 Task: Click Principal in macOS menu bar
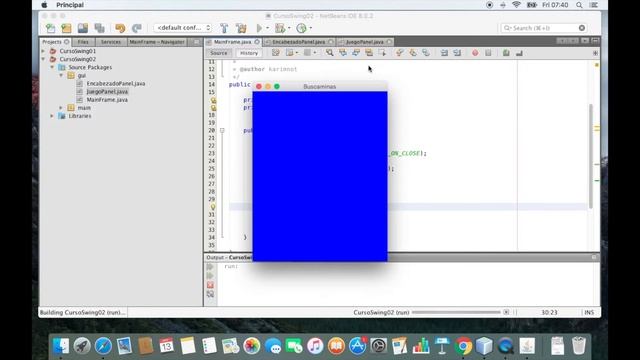(70, 5)
